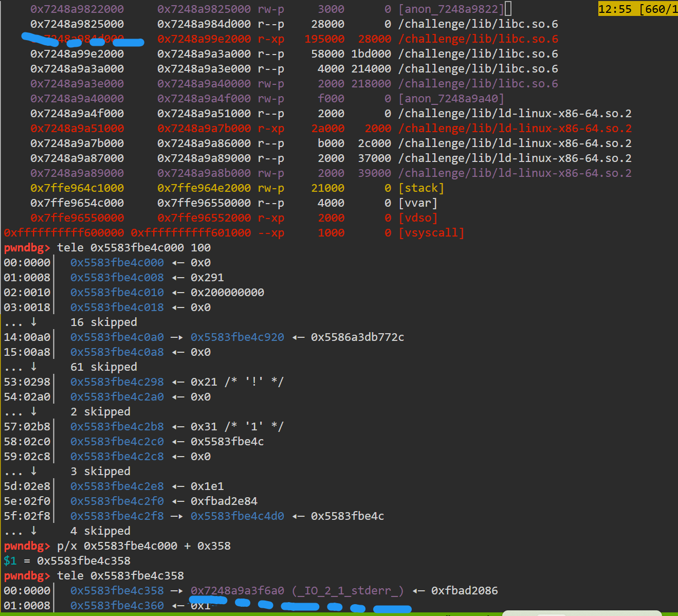Select address 0x5583fbe4c2c0 in row 58
678x616 pixels.
click(117, 442)
